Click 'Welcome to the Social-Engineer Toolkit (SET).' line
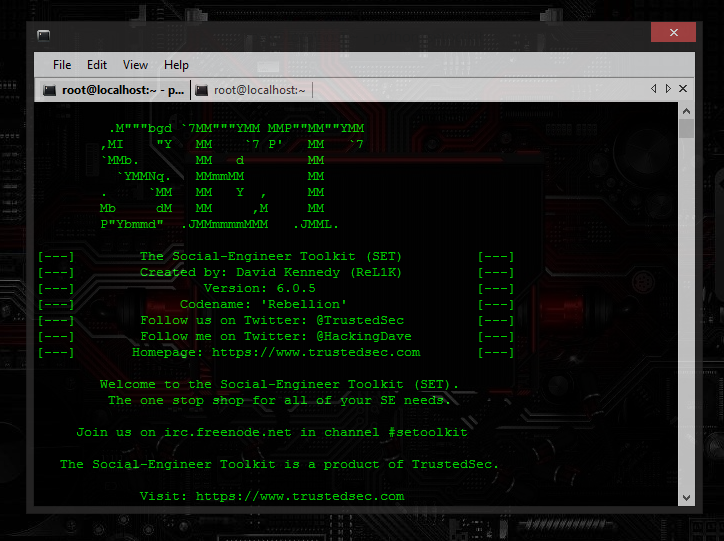724x541 pixels. (x=279, y=385)
